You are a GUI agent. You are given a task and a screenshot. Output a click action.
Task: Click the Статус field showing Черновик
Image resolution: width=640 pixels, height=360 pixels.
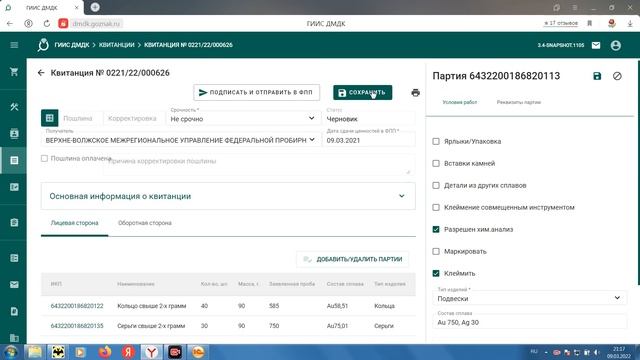pyautogui.click(x=369, y=118)
